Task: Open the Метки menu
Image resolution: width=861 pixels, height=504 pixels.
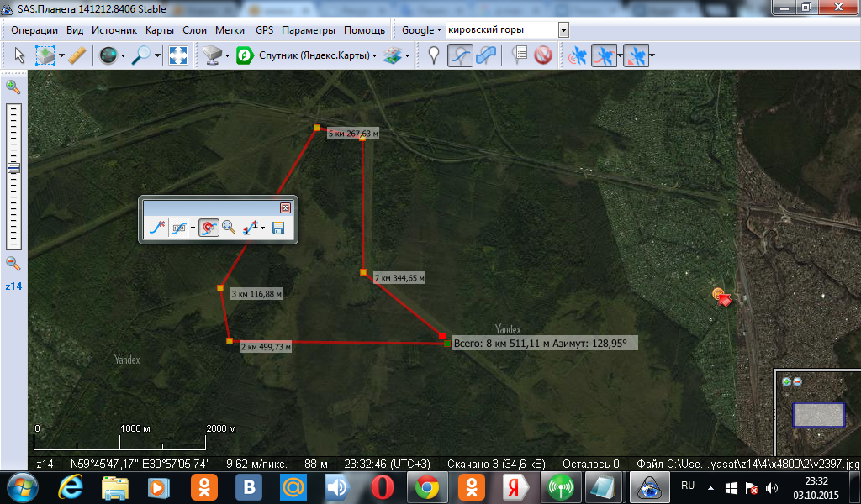Action: coord(230,30)
